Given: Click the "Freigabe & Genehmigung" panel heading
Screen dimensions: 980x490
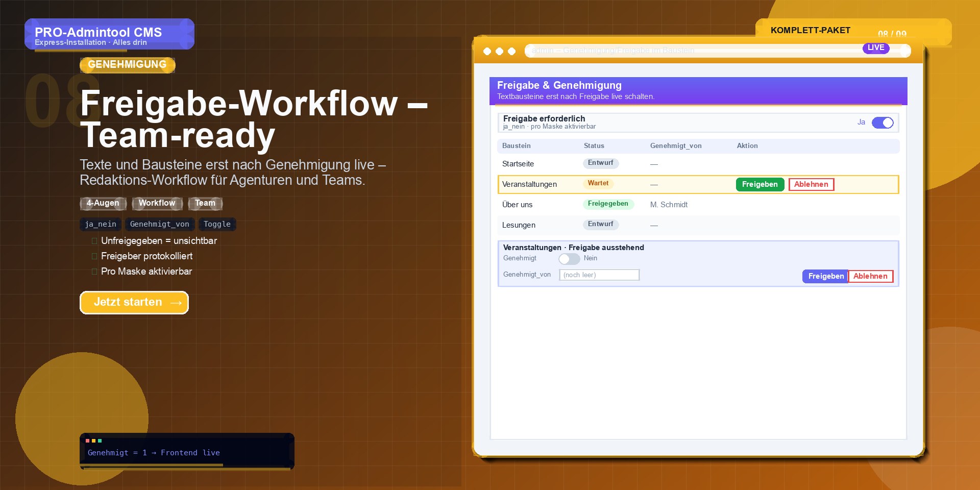Looking at the screenshot, I should (559, 85).
